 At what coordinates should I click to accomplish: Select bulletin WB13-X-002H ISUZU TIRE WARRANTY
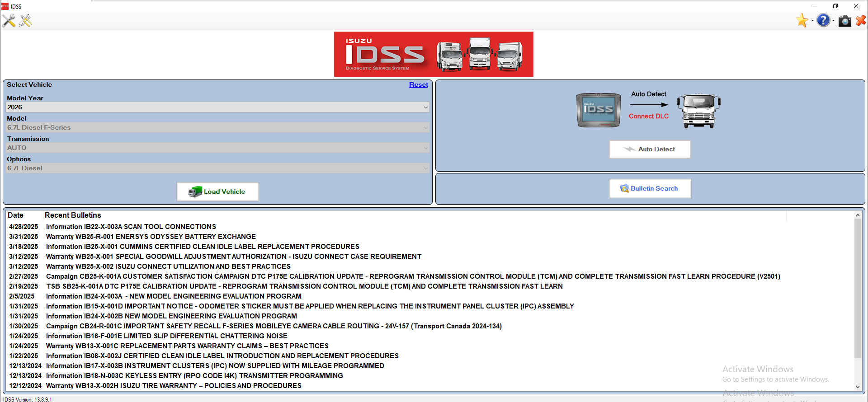[x=174, y=386]
